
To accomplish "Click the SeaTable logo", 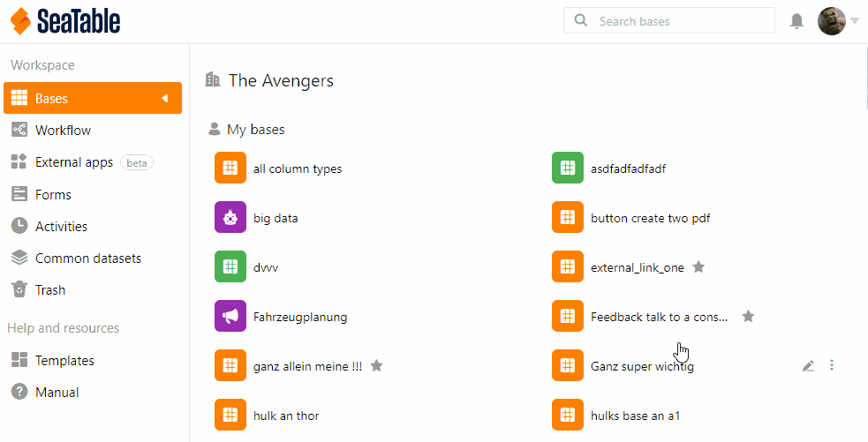I will tap(65, 21).
